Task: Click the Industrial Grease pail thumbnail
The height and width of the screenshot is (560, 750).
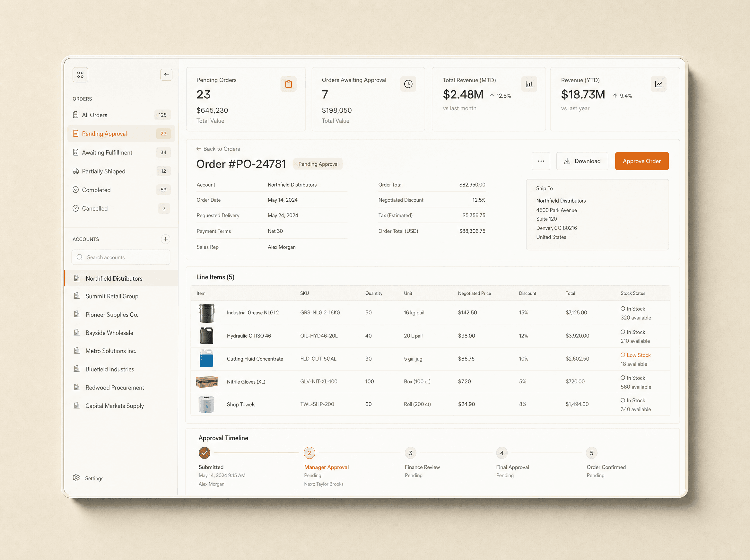Action: pyautogui.click(x=207, y=312)
